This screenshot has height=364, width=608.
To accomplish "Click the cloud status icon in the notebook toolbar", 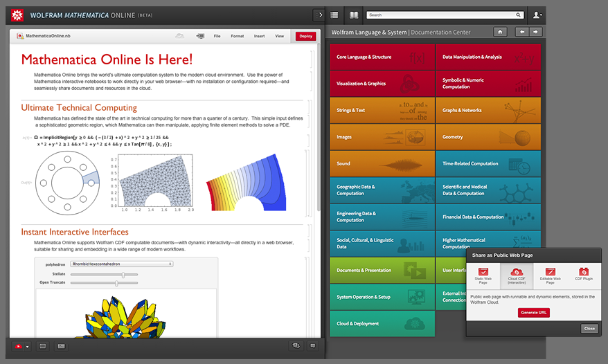I will coord(179,36).
